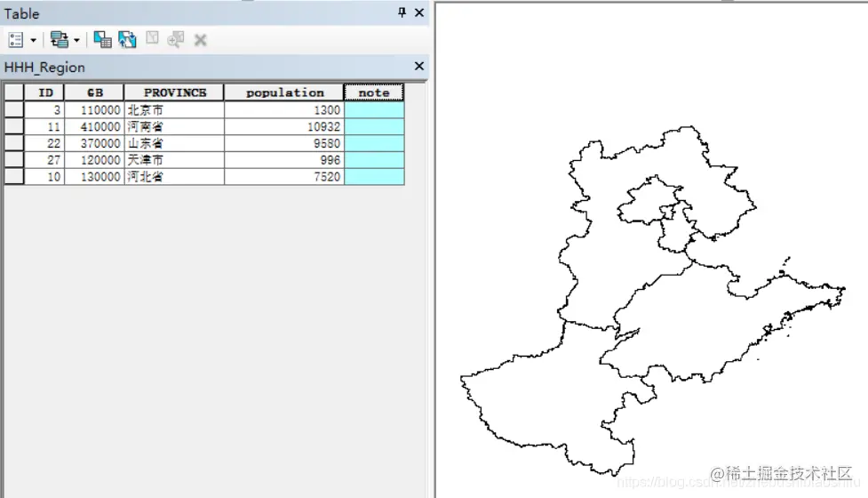Select the GB column header
The image size is (868, 498).
tap(94, 92)
